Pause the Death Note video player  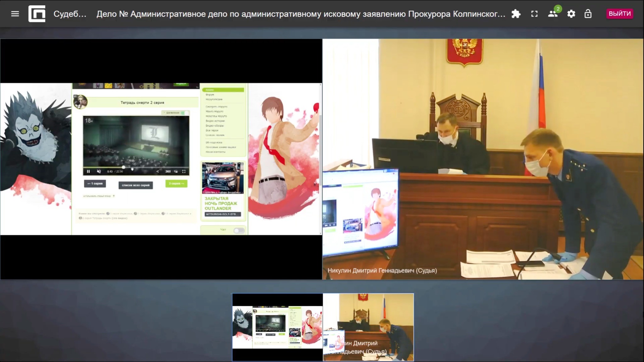[x=88, y=171]
